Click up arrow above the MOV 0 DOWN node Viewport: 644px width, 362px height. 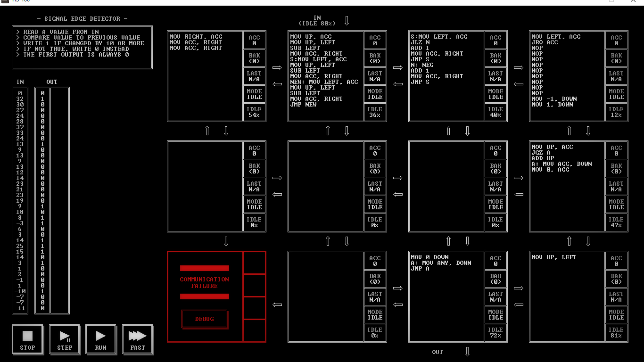pos(448,241)
